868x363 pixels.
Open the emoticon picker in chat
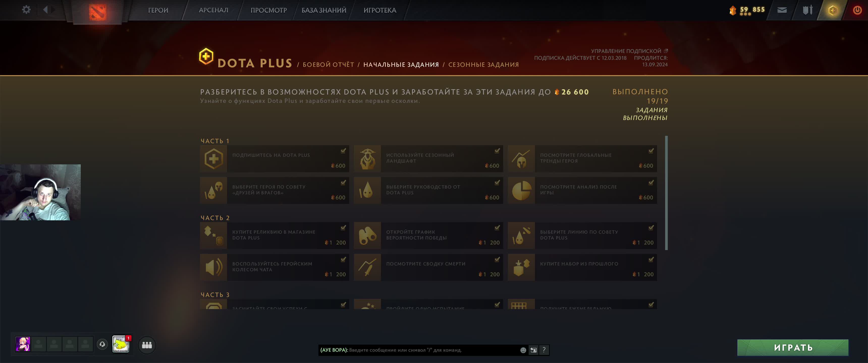523,350
